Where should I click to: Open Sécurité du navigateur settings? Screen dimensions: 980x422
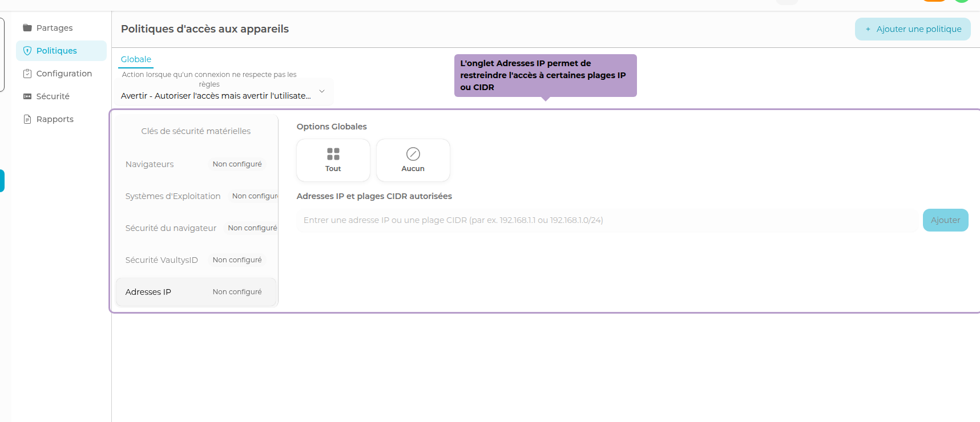(171, 228)
